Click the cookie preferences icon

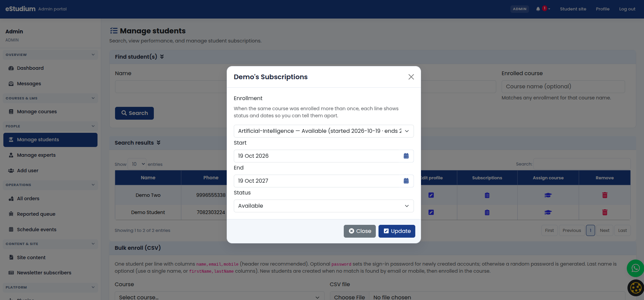pyautogui.click(x=636, y=288)
